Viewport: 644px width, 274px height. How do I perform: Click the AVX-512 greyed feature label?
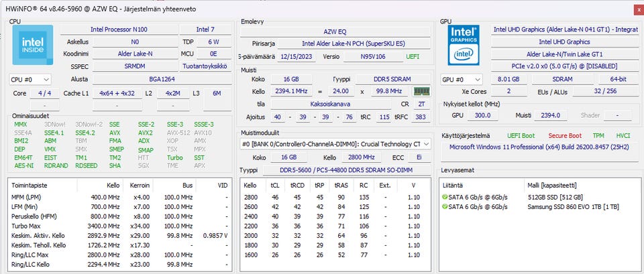[177, 133]
